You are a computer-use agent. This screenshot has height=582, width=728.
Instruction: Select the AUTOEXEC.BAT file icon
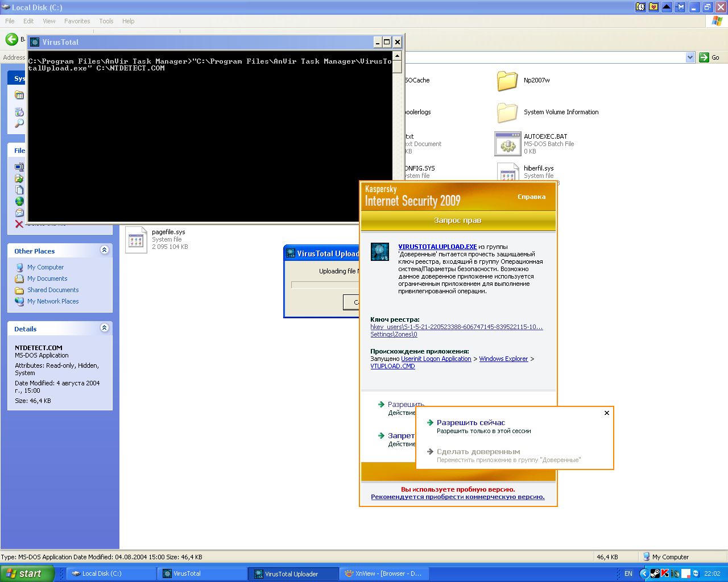point(507,144)
